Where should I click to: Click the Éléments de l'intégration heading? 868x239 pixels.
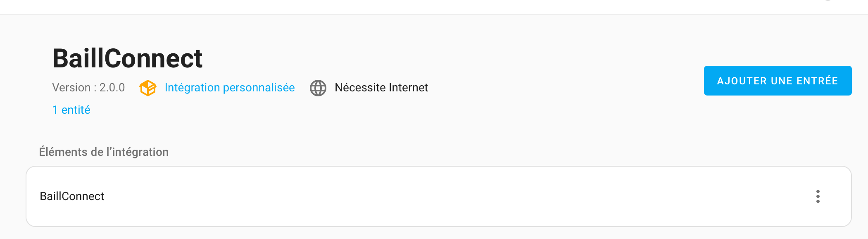pyautogui.click(x=104, y=152)
